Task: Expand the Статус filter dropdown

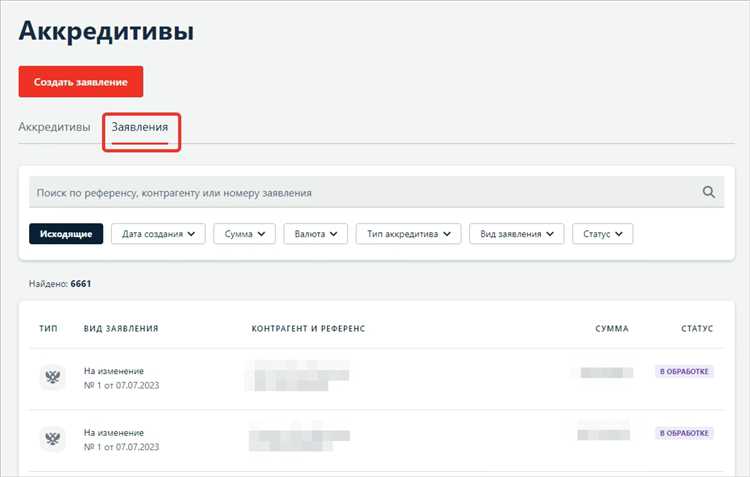Action: click(x=603, y=234)
